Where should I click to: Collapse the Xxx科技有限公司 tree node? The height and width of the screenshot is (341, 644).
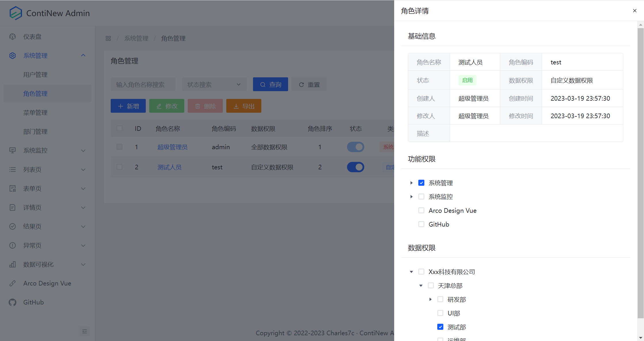pyautogui.click(x=411, y=271)
